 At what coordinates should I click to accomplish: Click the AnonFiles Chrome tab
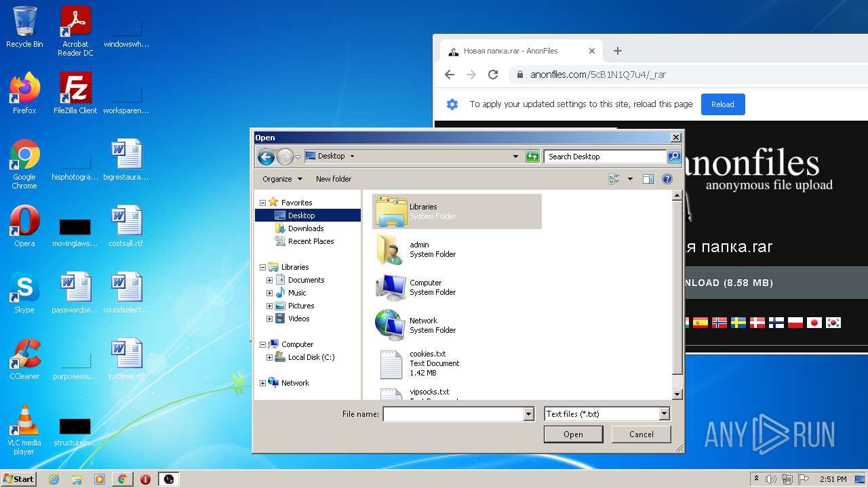(x=521, y=51)
